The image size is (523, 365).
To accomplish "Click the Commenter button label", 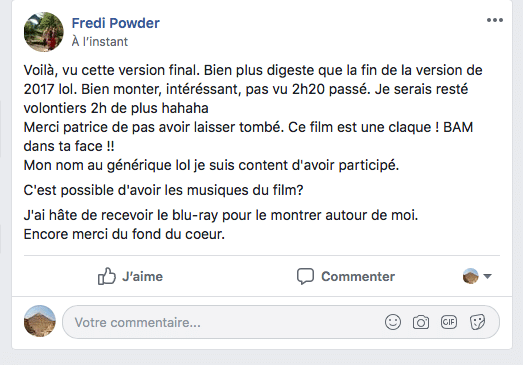I will pos(358,276).
